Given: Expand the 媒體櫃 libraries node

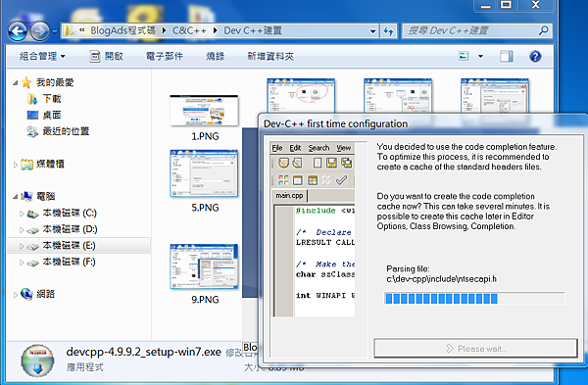Looking at the screenshot, I should 15,165.
